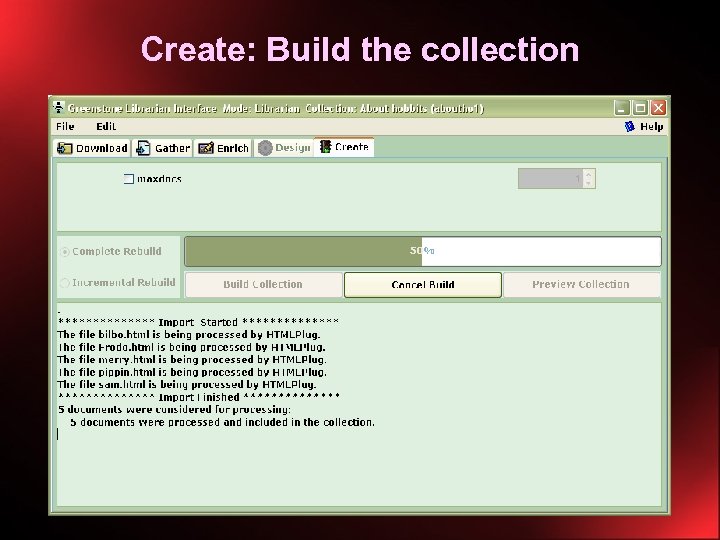
Task: Open the Edit menu
Action: (x=106, y=126)
